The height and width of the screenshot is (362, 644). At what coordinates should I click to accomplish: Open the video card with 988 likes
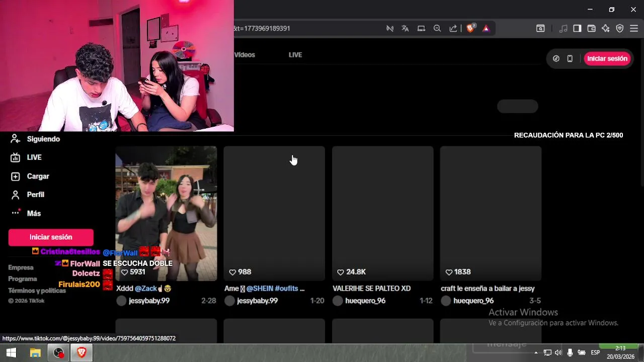[x=274, y=214]
